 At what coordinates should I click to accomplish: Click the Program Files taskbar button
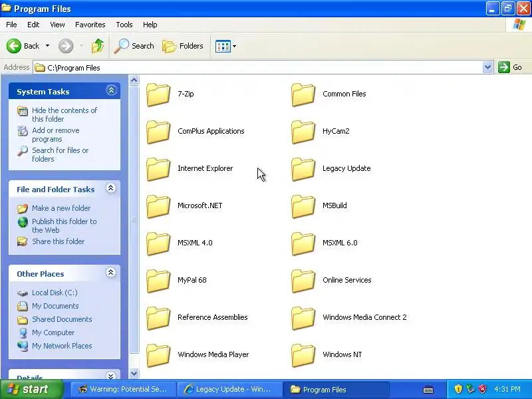click(x=336, y=389)
